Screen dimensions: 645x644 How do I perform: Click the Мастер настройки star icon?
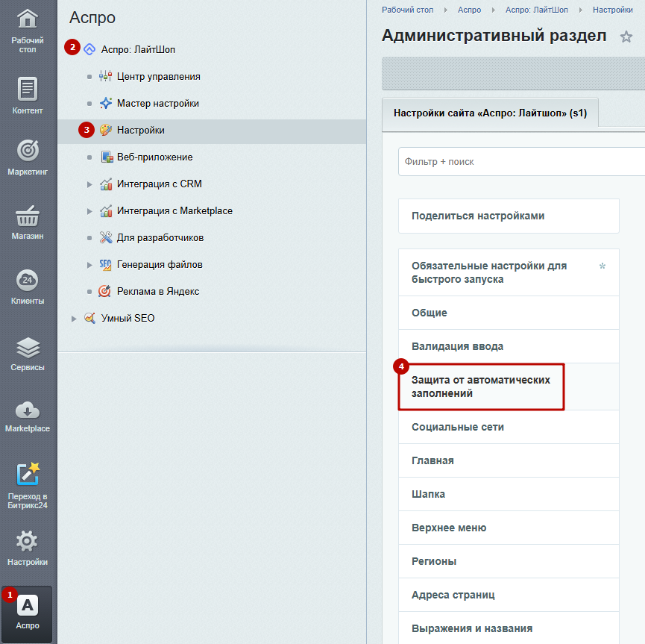[x=106, y=103]
